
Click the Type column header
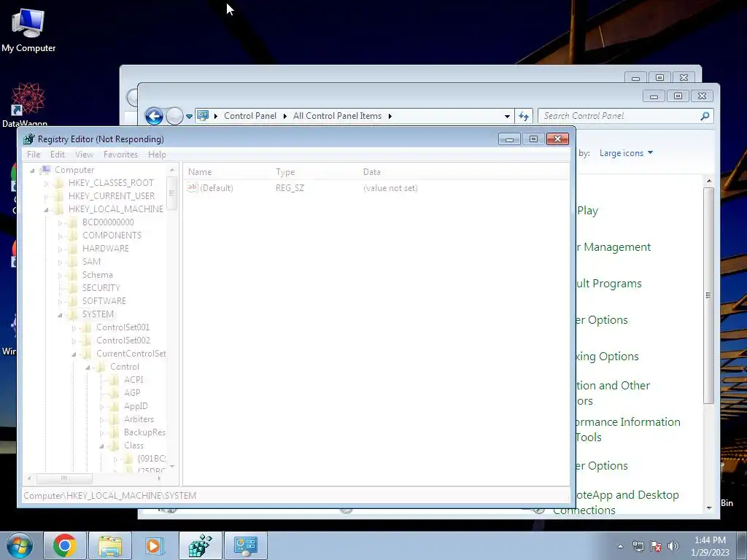[316, 172]
